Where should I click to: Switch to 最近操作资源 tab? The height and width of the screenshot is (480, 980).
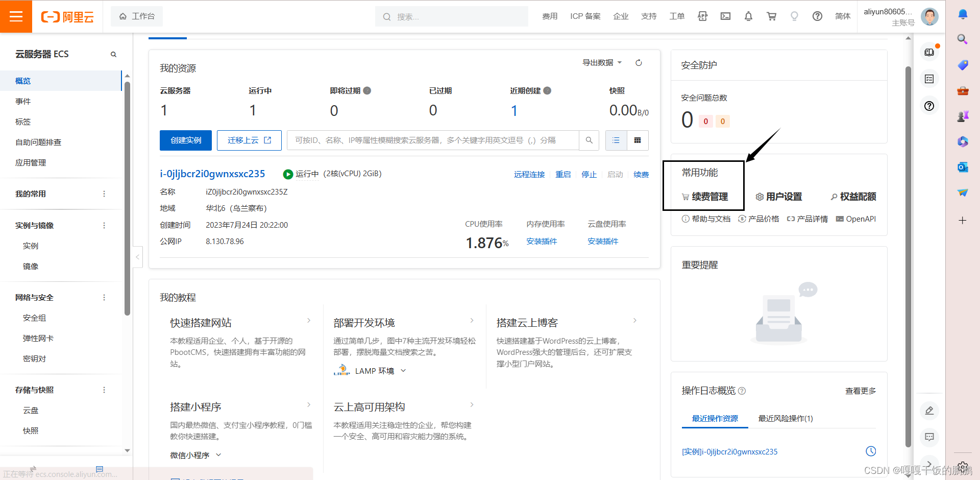click(715, 418)
